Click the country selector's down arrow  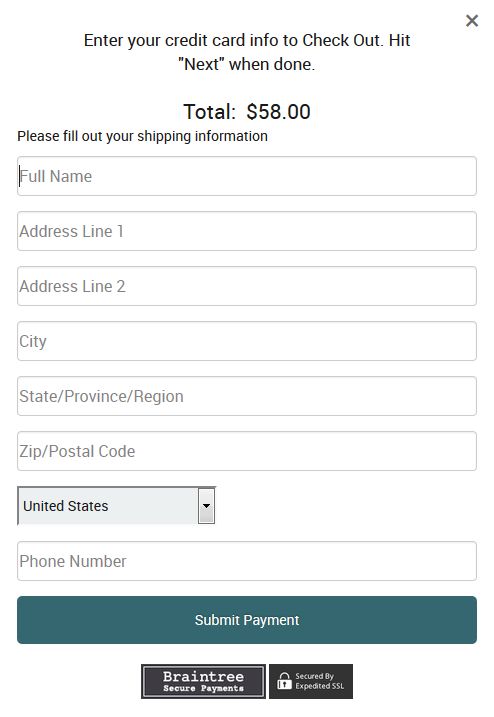pos(206,506)
